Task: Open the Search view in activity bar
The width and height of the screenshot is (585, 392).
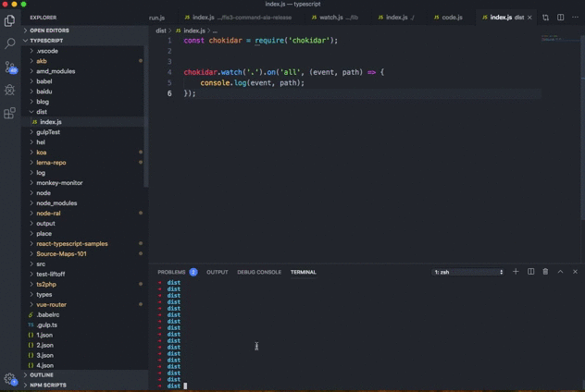Action: pyautogui.click(x=10, y=43)
